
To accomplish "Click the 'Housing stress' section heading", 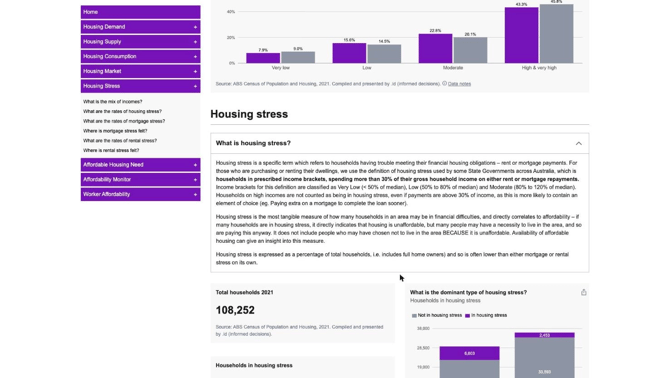I will [249, 114].
